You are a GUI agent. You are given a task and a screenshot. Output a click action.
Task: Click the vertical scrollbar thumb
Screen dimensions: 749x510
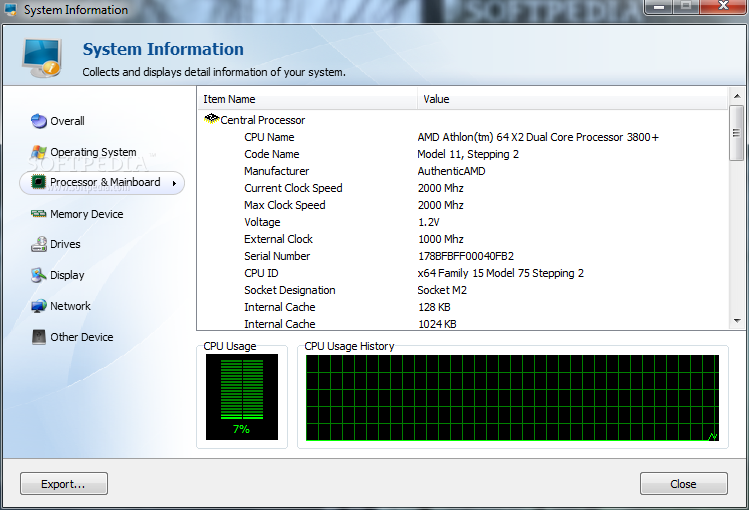pyautogui.click(x=737, y=133)
